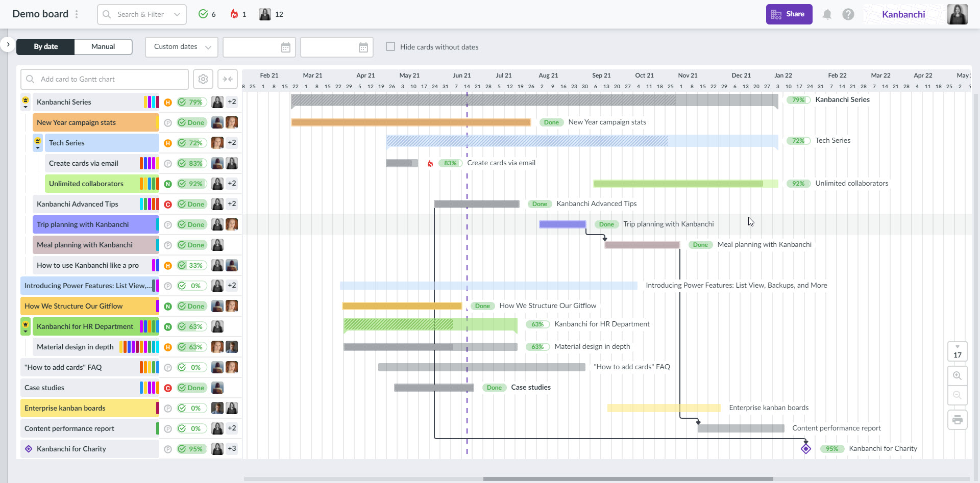Open the Custom dates dropdown

click(182, 47)
